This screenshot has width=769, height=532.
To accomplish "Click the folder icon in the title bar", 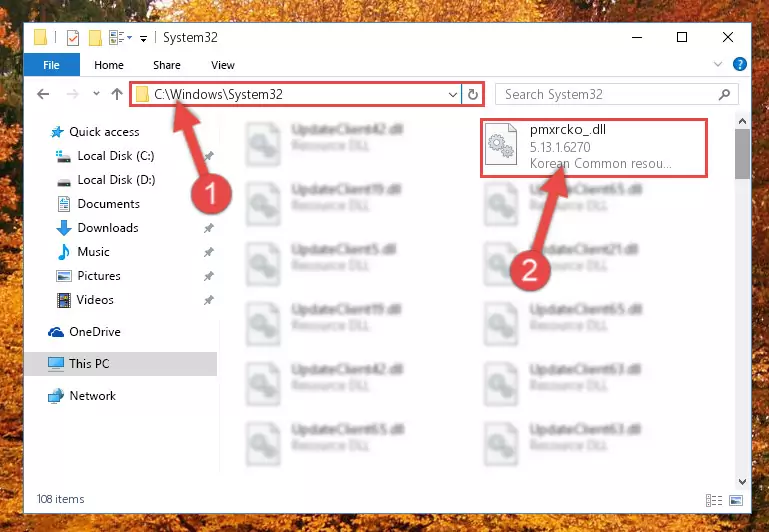I will tap(40, 37).
